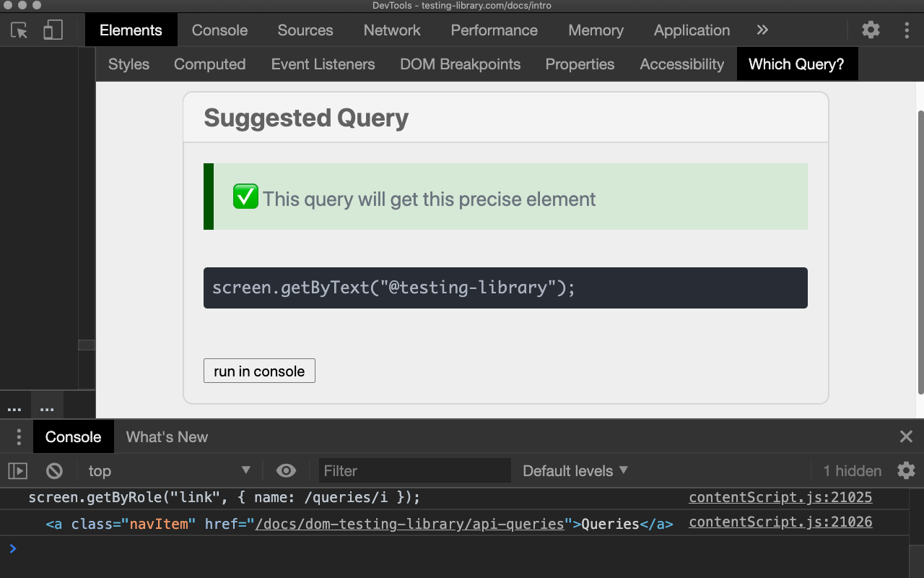Image resolution: width=924 pixels, height=578 pixels.
Task: Click the 1 hidden messages indicator
Action: pos(852,471)
